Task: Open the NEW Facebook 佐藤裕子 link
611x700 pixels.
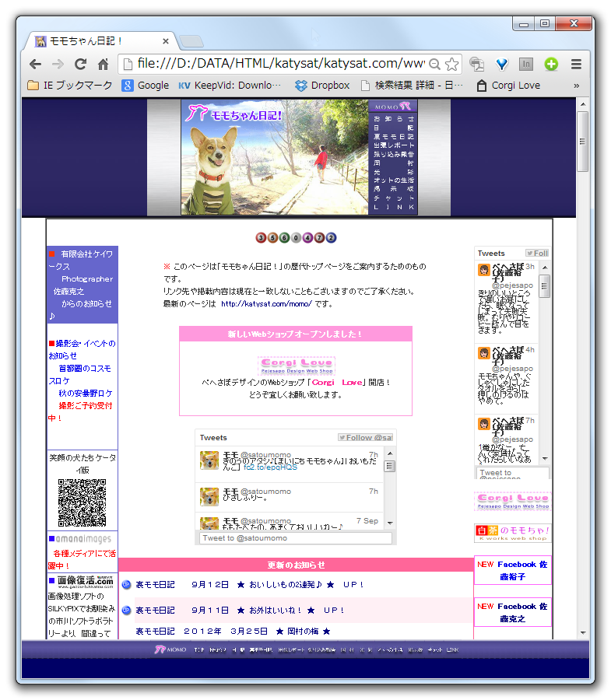Action: [512, 571]
